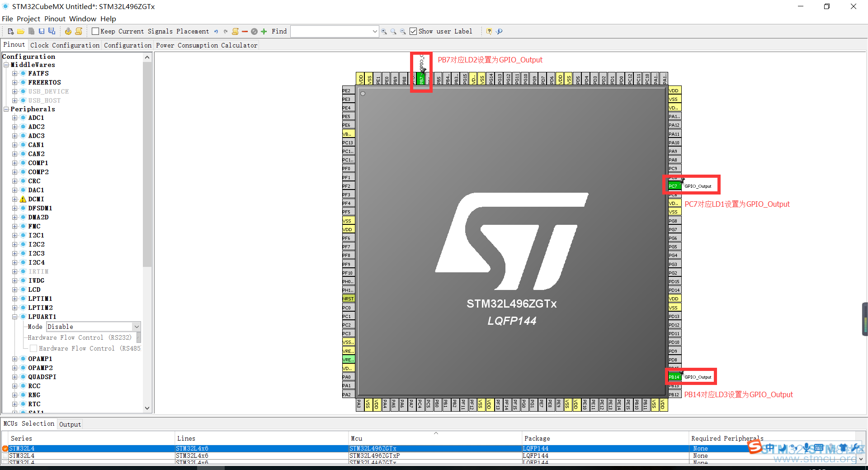Open the LPUART1 Mode dropdown
The width and height of the screenshot is (868, 470).
pos(136,327)
